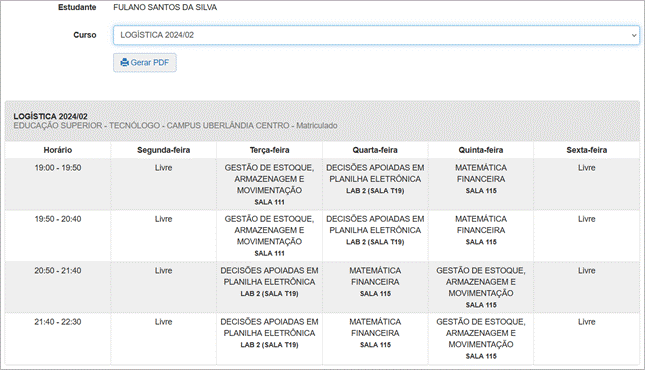The image size is (645, 370).
Task: Click the Segunda-feira column header
Action: 163,150
